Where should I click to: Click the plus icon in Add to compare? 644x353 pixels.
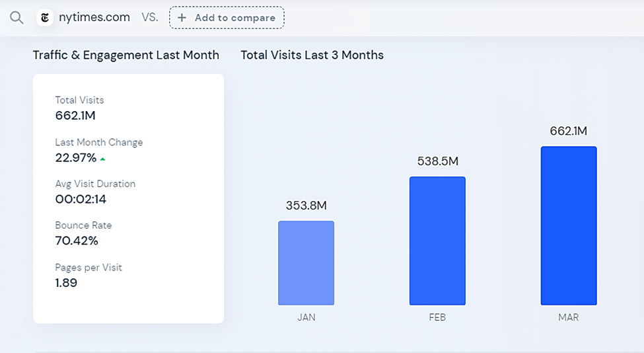coord(182,18)
